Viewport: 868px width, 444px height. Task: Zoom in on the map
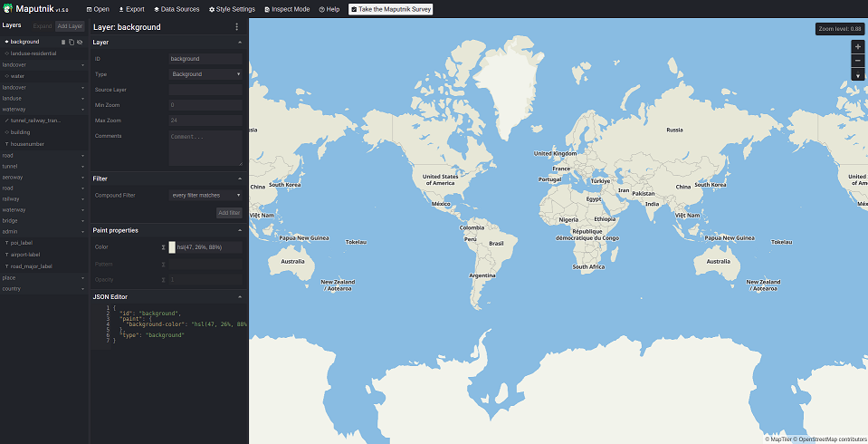(x=858, y=46)
